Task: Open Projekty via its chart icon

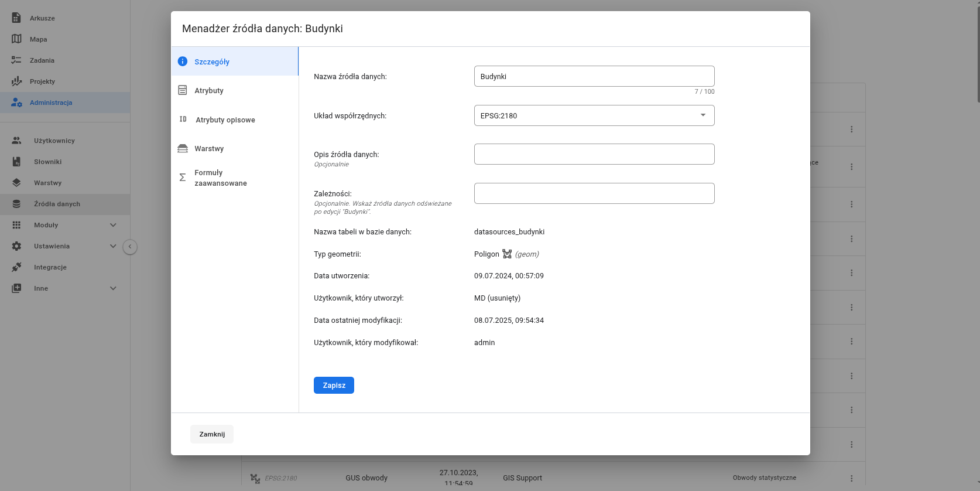Action: [16, 81]
